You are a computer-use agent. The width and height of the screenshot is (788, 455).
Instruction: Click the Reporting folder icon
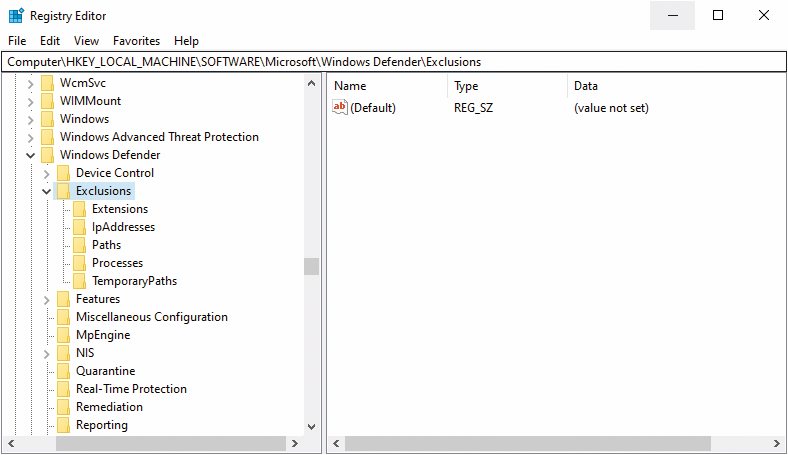63,425
